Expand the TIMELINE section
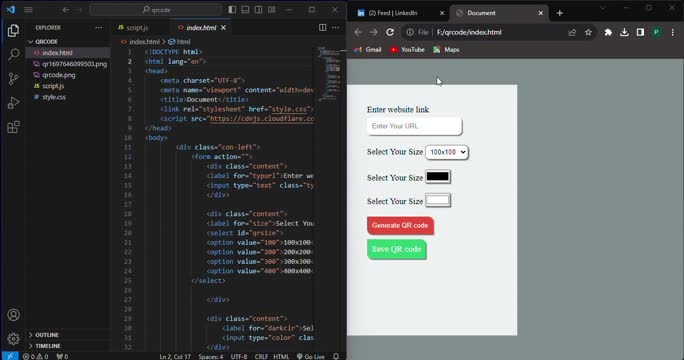 point(48,346)
